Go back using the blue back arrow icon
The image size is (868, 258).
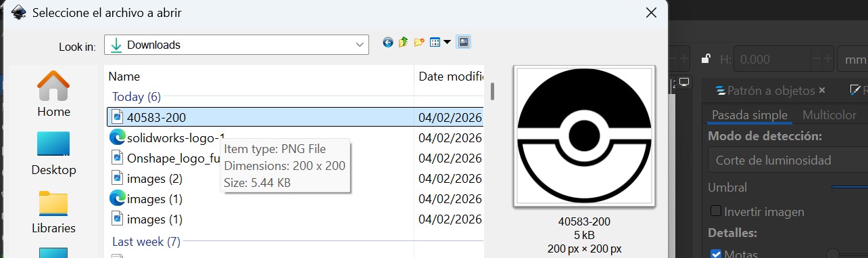(x=388, y=43)
